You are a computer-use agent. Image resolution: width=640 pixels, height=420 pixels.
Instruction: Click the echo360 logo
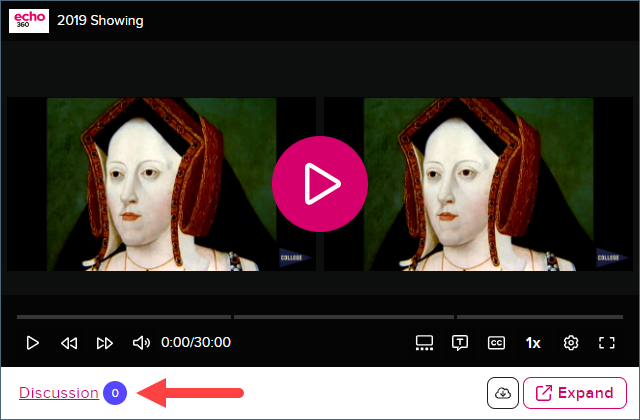tap(29, 21)
